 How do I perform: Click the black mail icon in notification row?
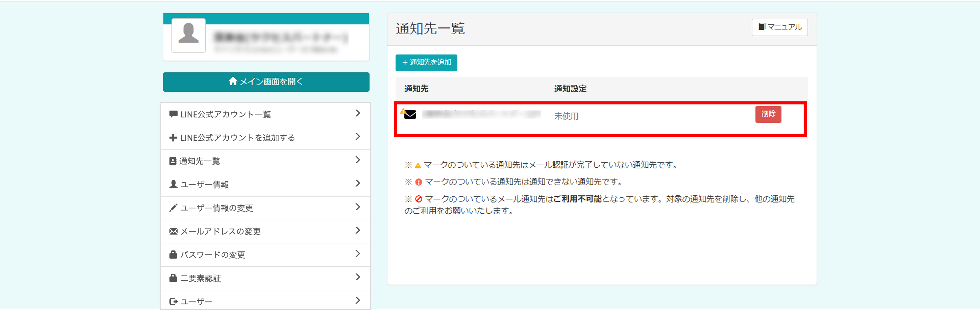[x=410, y=114]
